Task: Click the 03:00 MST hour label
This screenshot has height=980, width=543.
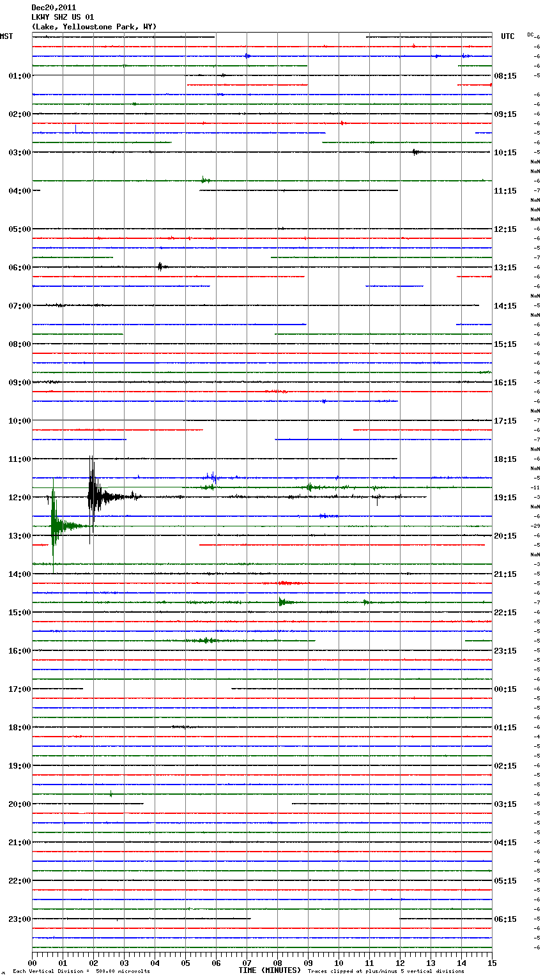Action: (20, 153)
